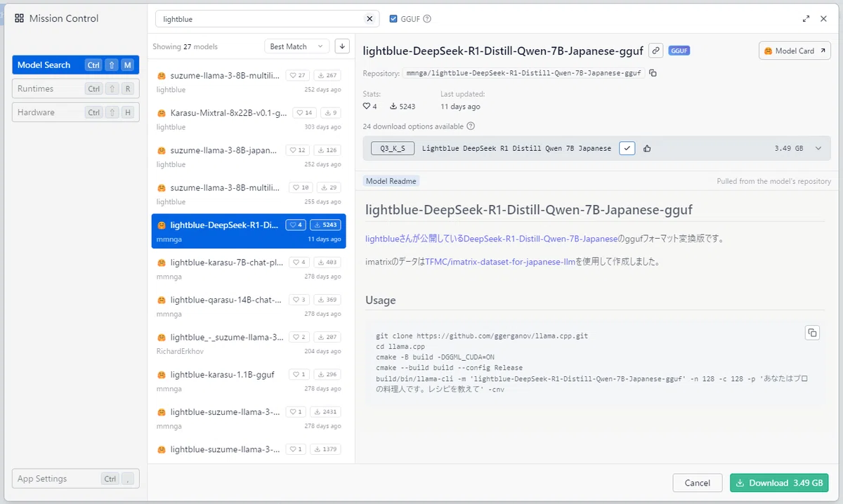
Task: Click the repository path mmnga/lightblue-DeepSeek text
Action: tap(523, 73)
